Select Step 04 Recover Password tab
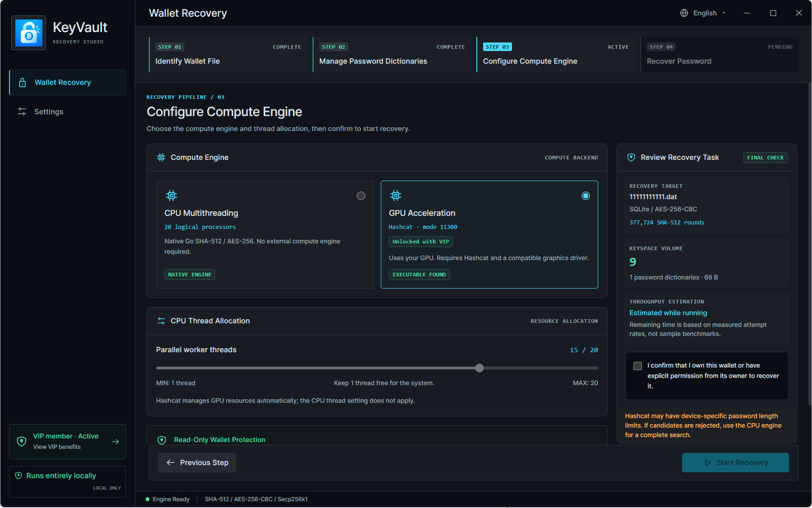Screen dimensions: 812x508 click(720, 55)
